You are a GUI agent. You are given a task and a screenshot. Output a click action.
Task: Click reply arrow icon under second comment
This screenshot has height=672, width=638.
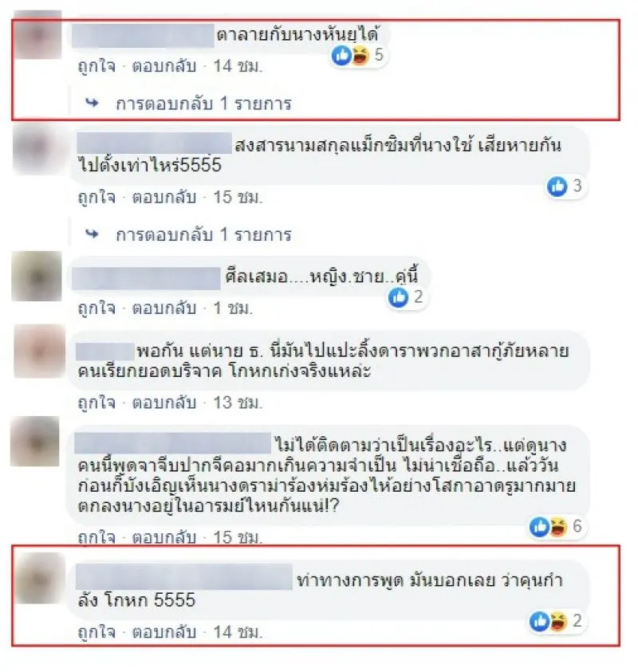pyautogui.click(x=92, y=234)
